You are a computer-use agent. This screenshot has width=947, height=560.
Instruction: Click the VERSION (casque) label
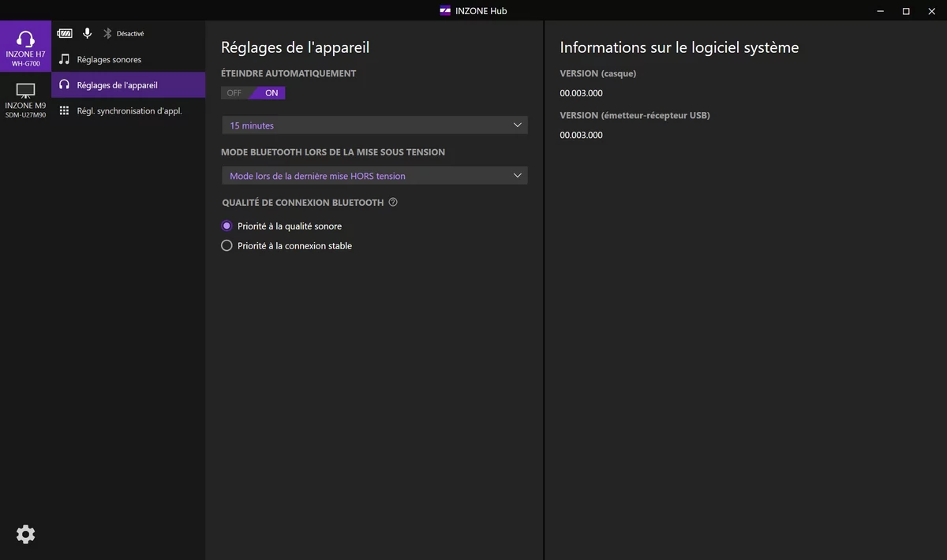pos(598,73)
